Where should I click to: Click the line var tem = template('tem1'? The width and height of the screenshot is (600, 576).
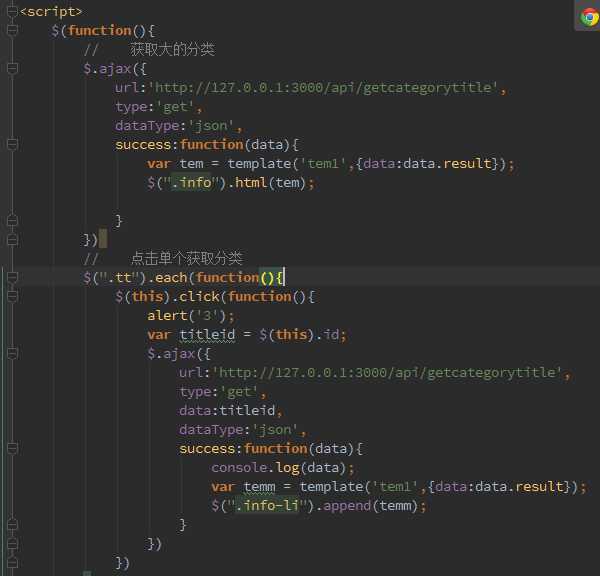pyautogui.click(x=331, y=164)
